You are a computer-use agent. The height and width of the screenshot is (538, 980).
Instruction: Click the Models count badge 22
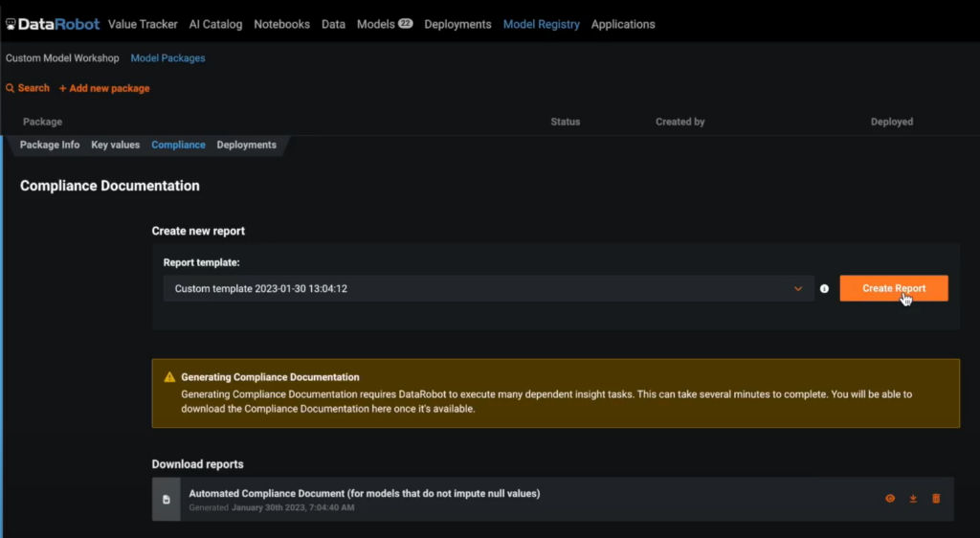pyautogui.click(x=406, y=24)
